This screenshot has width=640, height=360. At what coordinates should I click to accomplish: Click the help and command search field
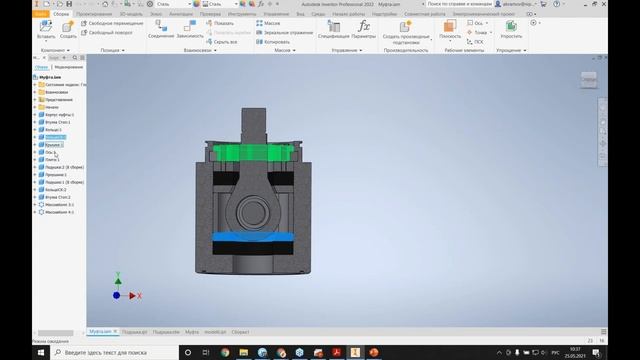[459, 4]
